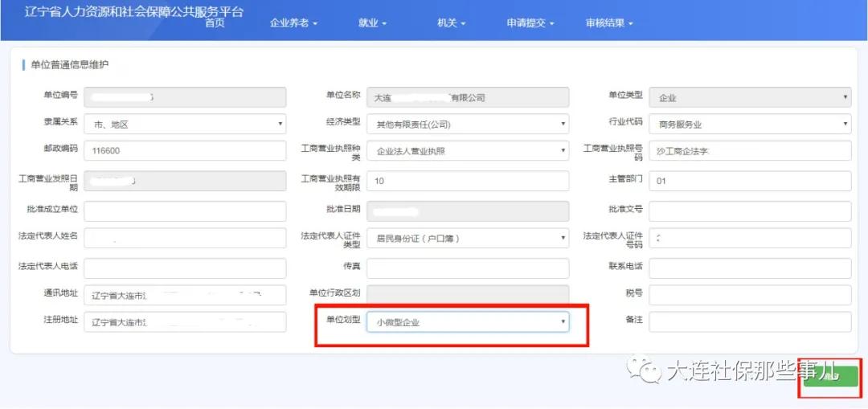The image size is (868, 409).
Task: Click the 工商营业发照日期 field
Action: coord(186,181)
